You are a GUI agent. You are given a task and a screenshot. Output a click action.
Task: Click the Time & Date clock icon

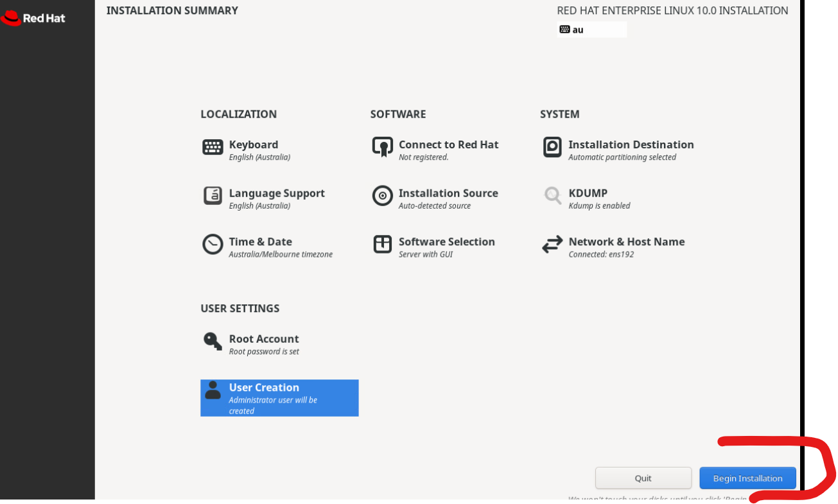click(x=213, y=244)
